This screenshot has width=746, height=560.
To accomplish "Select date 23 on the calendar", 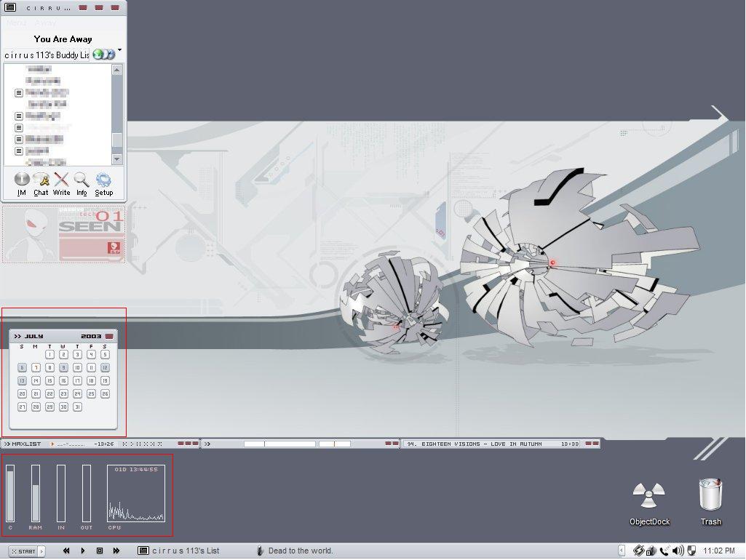I will (63, 393).
